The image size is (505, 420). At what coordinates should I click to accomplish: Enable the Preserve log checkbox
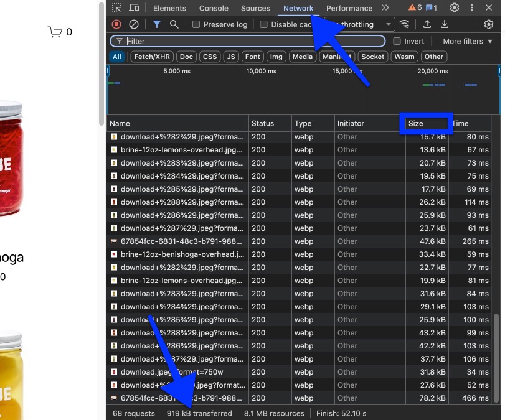[196, 25]
